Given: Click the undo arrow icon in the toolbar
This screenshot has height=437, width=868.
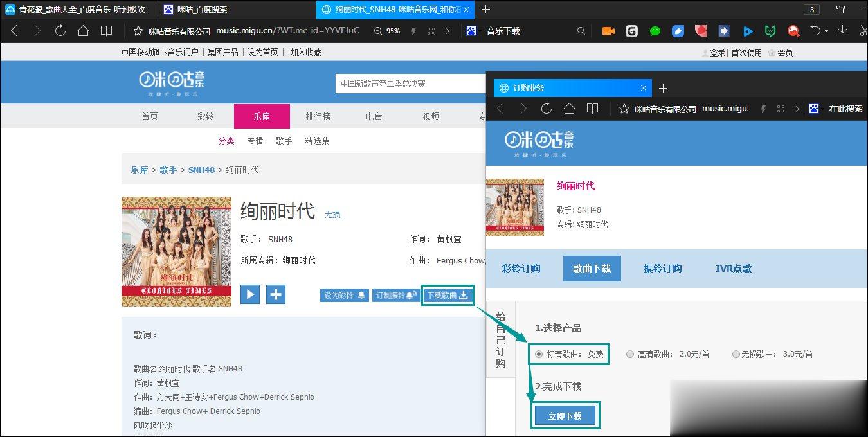Looking at the screenshot, I should 815,31.
